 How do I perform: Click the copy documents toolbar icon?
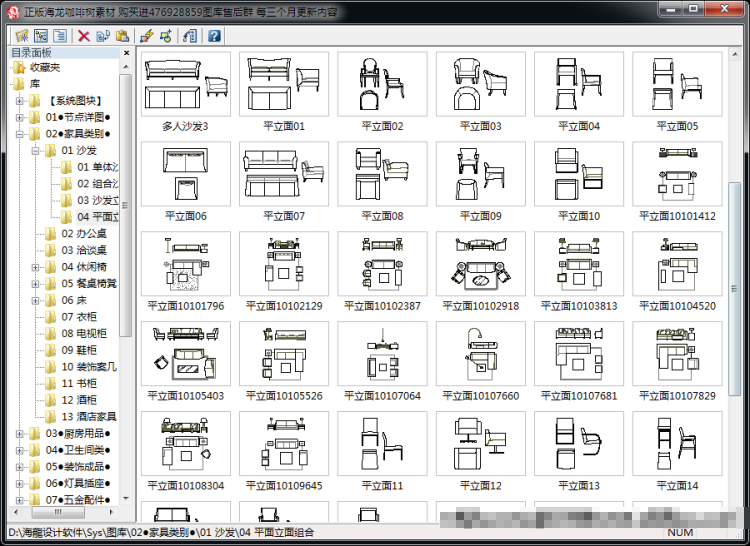pyautogui.click(x=103, y=36)
